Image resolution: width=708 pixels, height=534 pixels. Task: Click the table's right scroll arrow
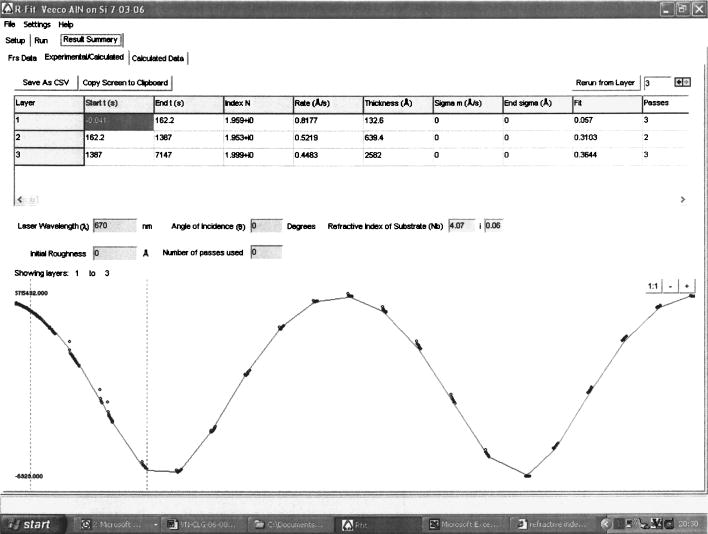683,199
